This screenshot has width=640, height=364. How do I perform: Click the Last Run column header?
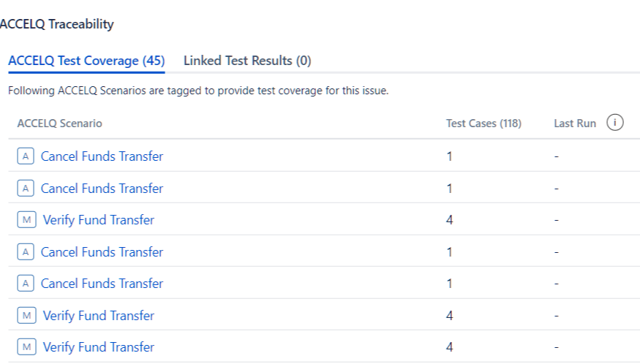pos(575,124)
